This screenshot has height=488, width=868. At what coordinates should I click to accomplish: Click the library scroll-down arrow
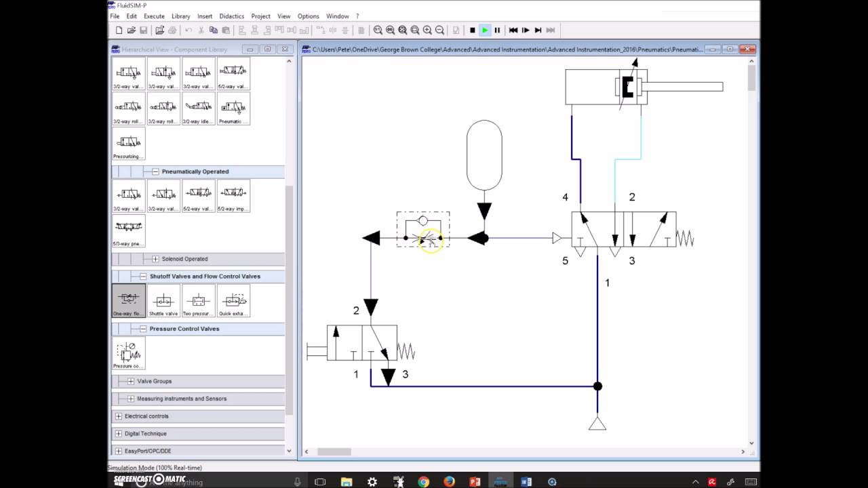pyautogui.click(x=289, y=451)
